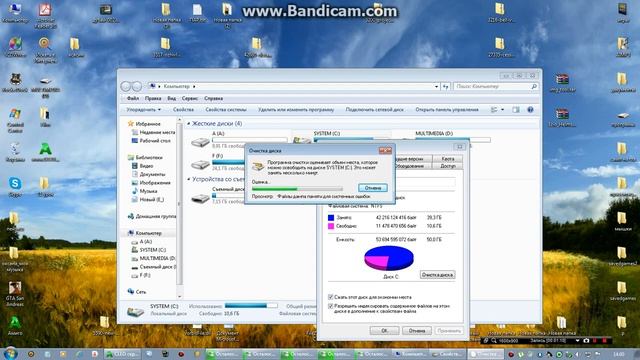Image resolution: width=640 pixels, height=360 pixels.
Task: Click the Explorer forward navigation arrow
Action: [137, 86]
